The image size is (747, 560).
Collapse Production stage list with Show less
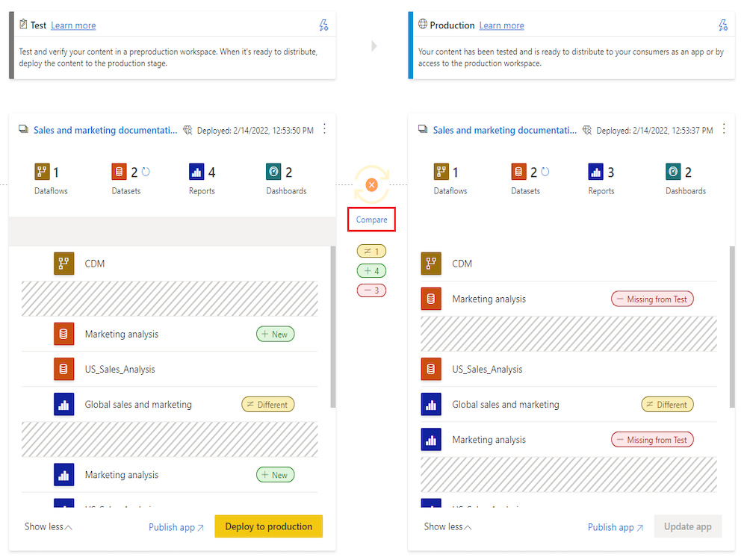pyautogui.click(x=447, y=526)
